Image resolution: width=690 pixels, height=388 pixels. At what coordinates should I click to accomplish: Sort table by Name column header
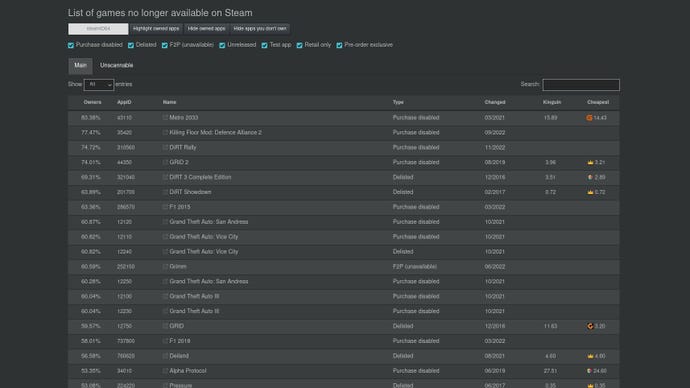click(x=169, y=102)
